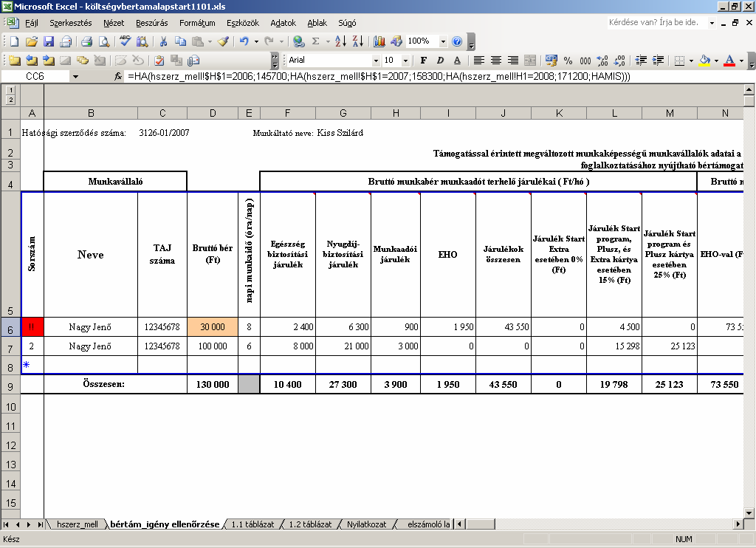Toggle bold F formatting
This screenshot has height=548, width=756.
[x=423, y=61]
